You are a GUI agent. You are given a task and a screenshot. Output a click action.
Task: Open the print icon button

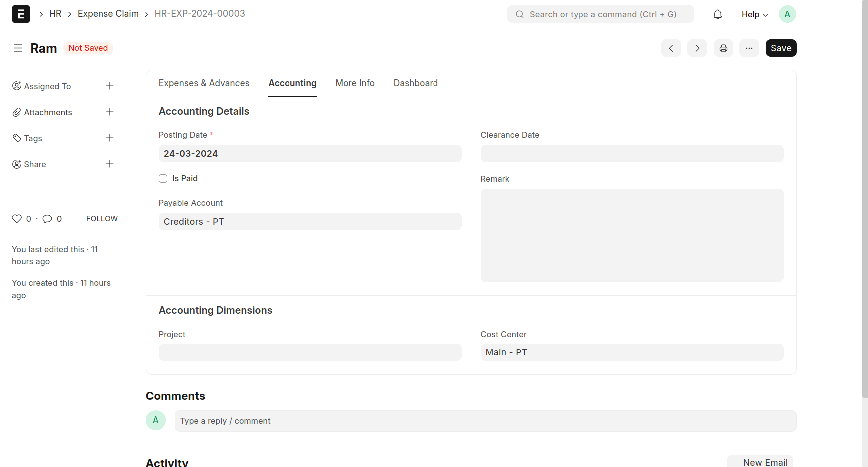click(x=723, y=48)
